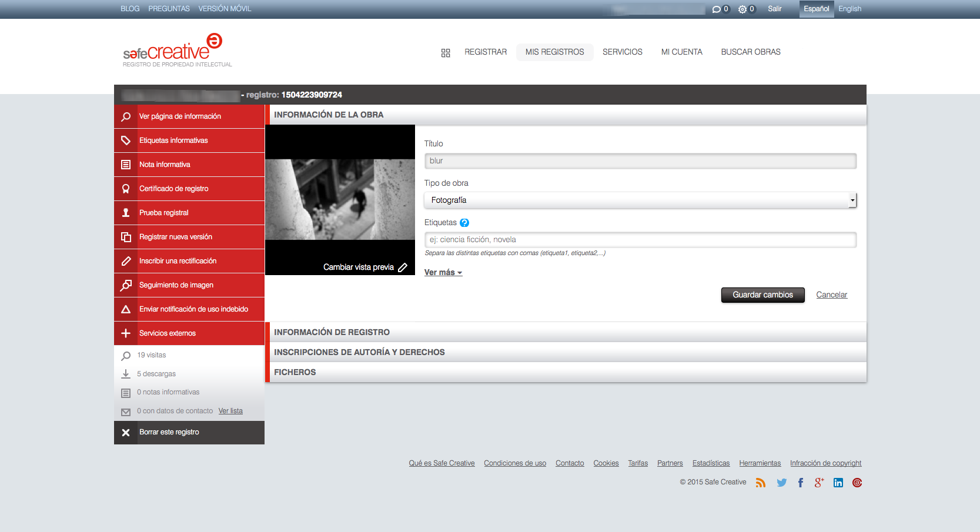Screen dimensions: 980x532
Task: Click the Facebook icon in footer
Action: pos(801,483)
